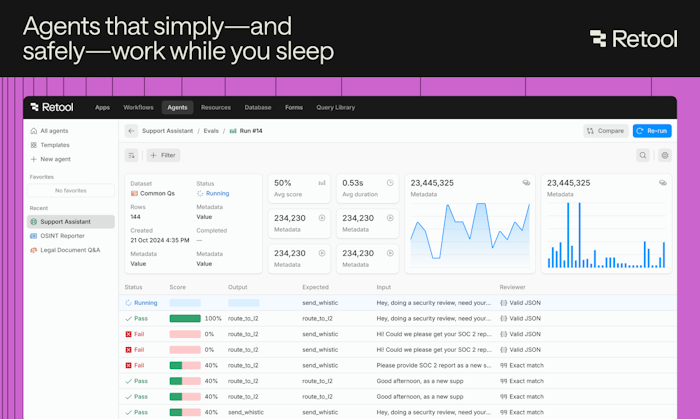Click the icon on the bar chart metadata card
This screenshot has height=419, width=700.
pos(662,183)
